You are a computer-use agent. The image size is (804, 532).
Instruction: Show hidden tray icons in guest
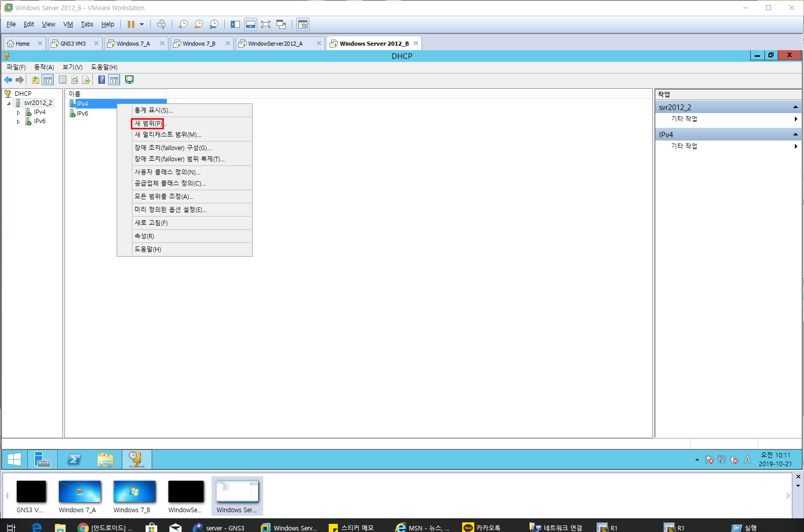pyautogui.click(x=697, y=460)
